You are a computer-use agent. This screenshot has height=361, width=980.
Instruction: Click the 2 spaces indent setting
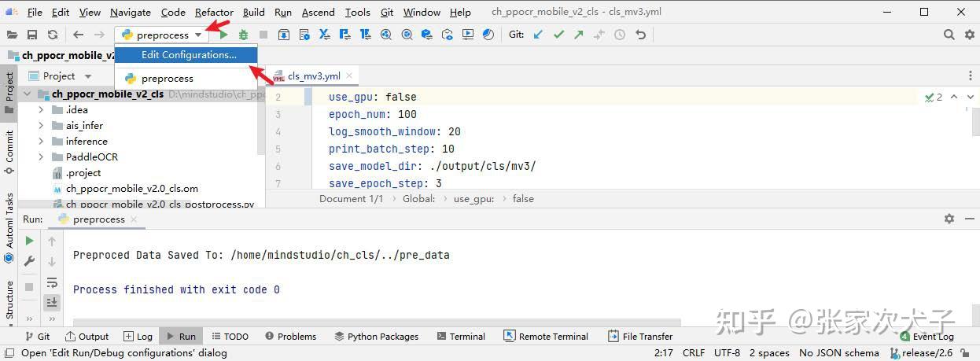[x=769, y=353]
